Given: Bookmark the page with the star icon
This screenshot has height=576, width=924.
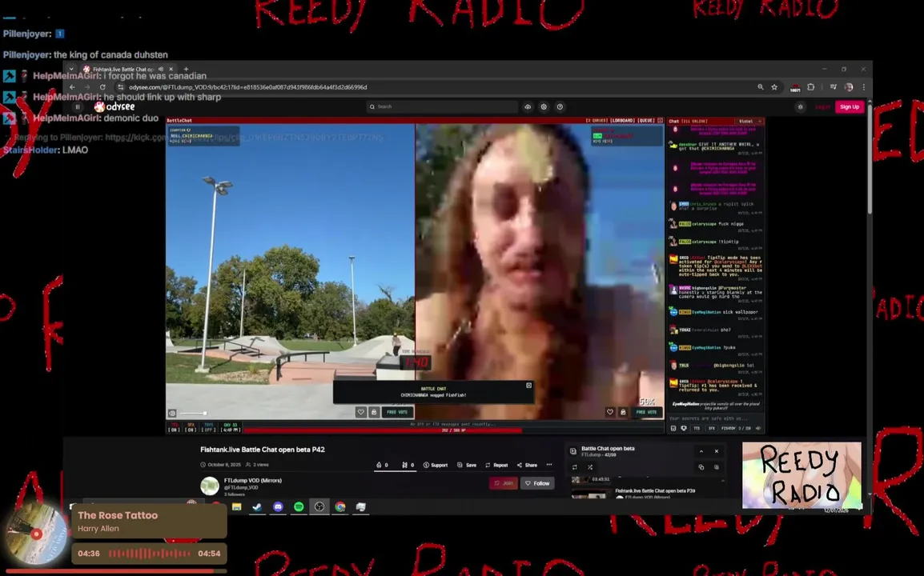Looking at the screenshot, I should click(x=774, y=87).
